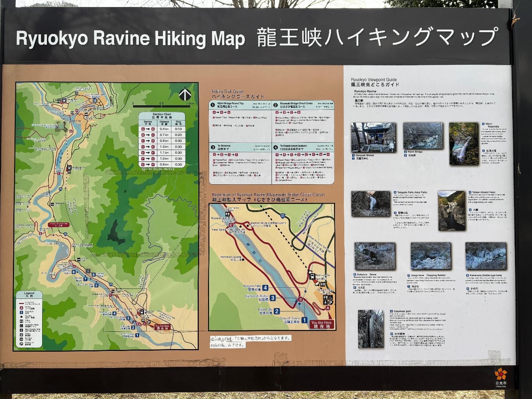Click the train station icon on expansion map

pyautogui.click(x=312, y=276)
